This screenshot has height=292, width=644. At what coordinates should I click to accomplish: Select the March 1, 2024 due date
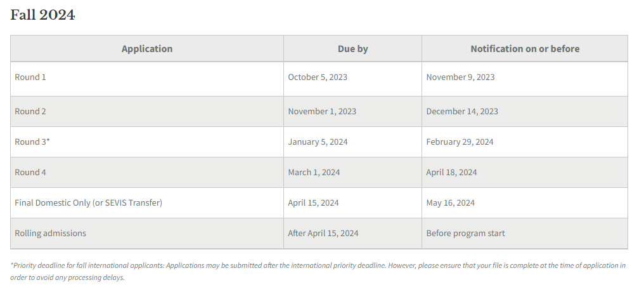[x=314, y=172]
